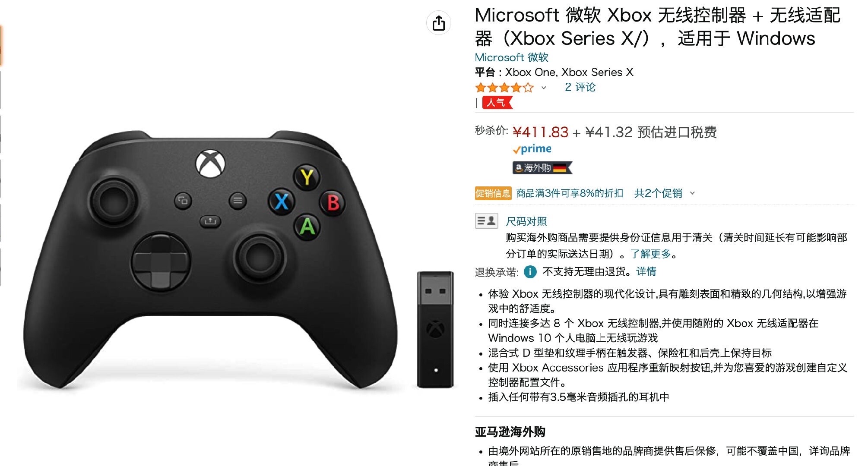Click the ¥411.83 sale price
The height and width of the screenshot is (466, 868).
point(540,132)
